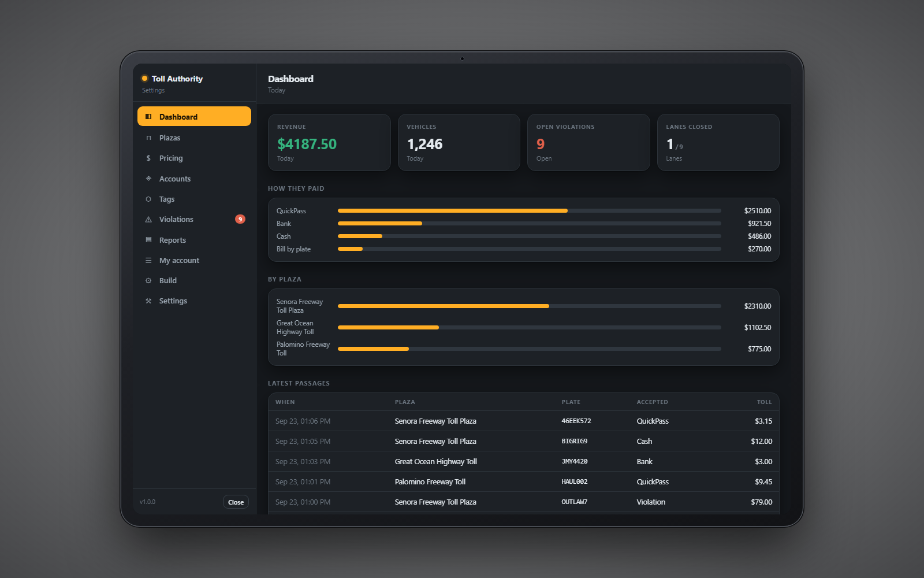Click the Accounts diamond icon
Image resolution: width=924 pixels, height=578 pixels.
148,179
